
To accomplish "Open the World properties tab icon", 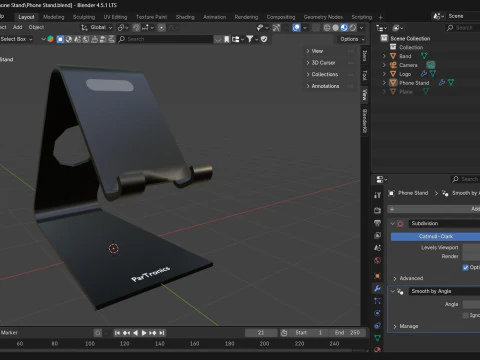I will pos(377,261).
